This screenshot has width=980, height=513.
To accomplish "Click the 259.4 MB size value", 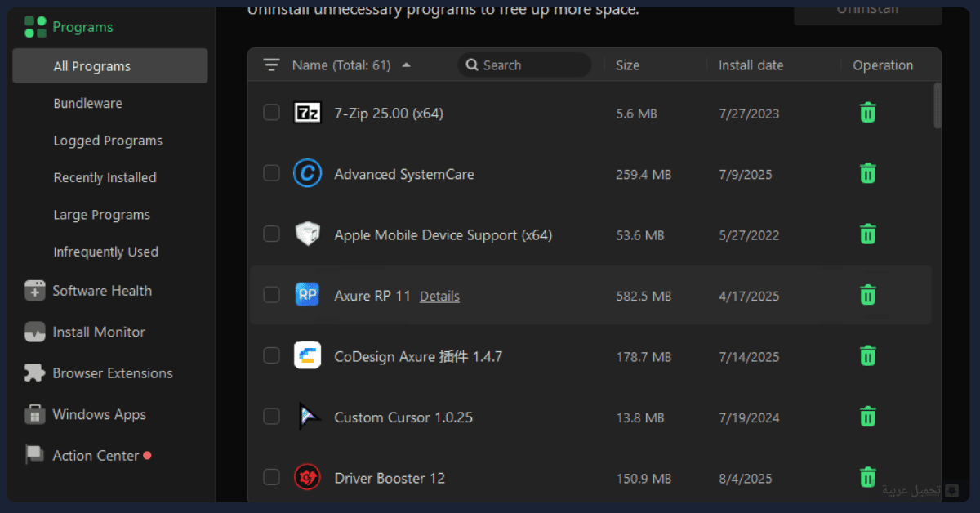I will click(x=644, y=175).
